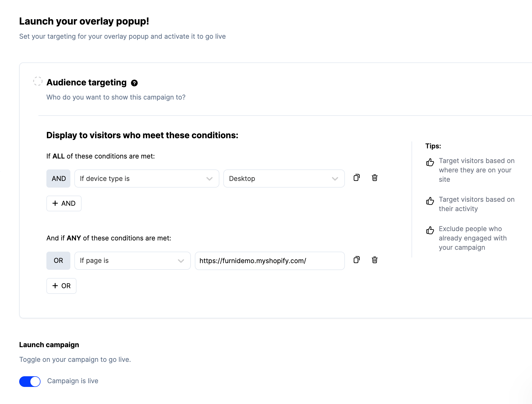Screen dimensions: 532x404
Task: Add another OR condition
Action: click(x=61, y=286)
